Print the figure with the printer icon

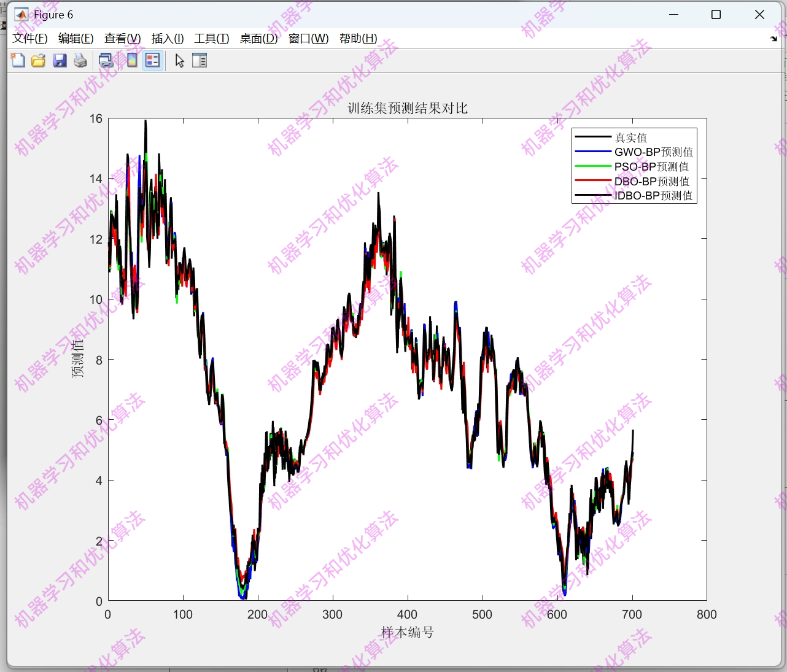80,60
